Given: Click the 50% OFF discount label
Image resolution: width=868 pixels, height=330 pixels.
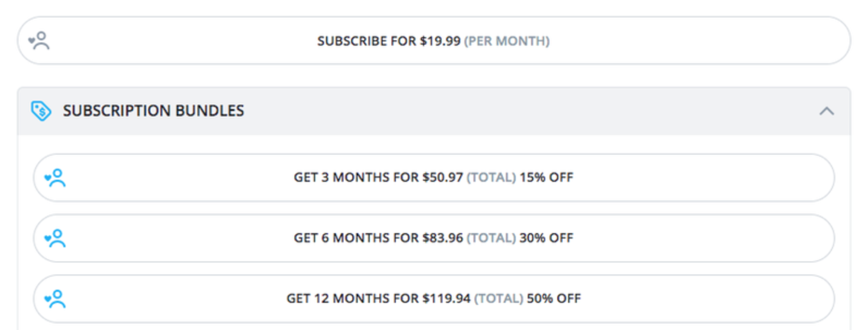Looking at the screenshot, I should coord(554,298).
